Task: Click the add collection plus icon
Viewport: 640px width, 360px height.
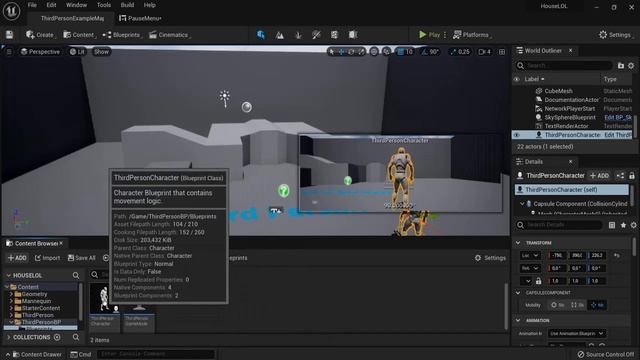Action: click(57, 337)
